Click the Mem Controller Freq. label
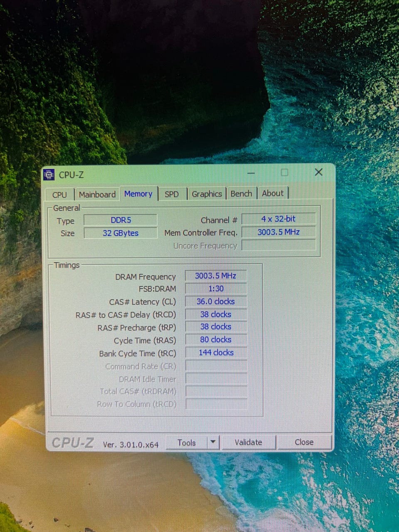The image size is (399, 532). tap(201, 233)
